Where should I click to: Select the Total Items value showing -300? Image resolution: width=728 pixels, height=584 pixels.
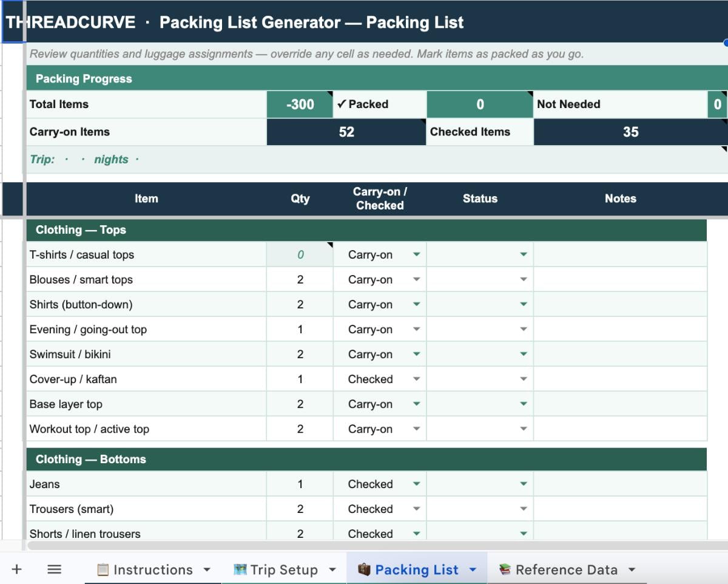pos(300,104)
